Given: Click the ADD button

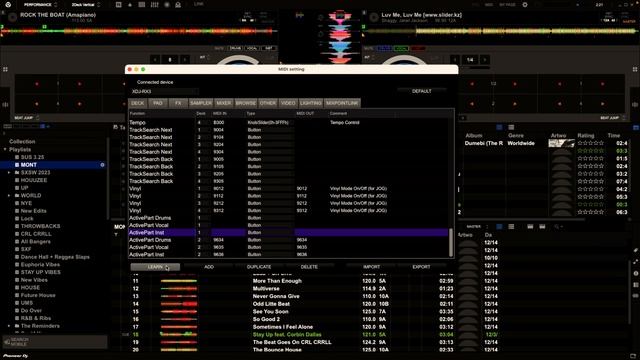Looking at the screenshot, I should click(x=209, y=267).
